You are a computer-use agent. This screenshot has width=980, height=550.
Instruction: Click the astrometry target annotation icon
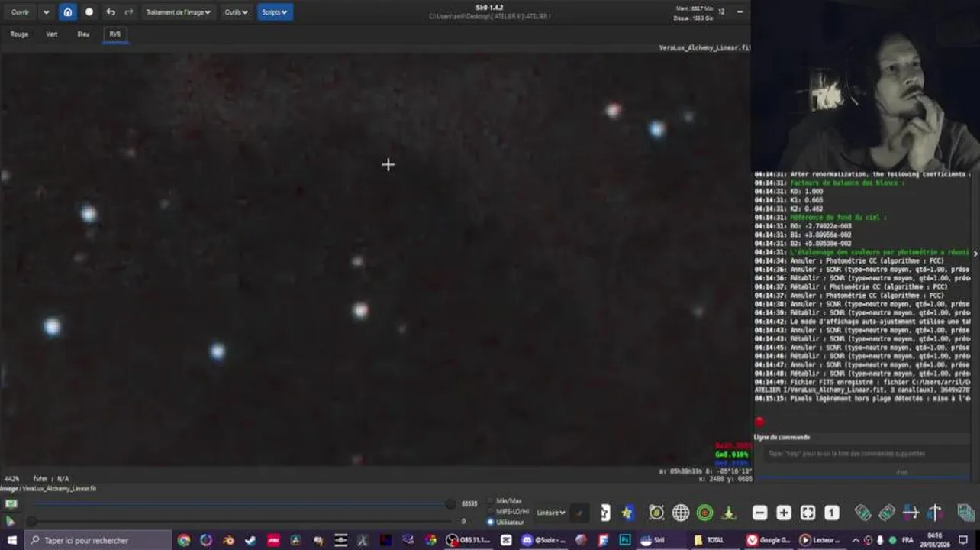coord(656,513)
